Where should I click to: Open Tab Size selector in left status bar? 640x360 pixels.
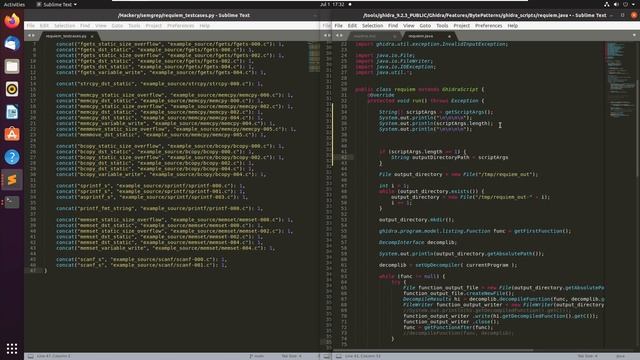[291, 356]
